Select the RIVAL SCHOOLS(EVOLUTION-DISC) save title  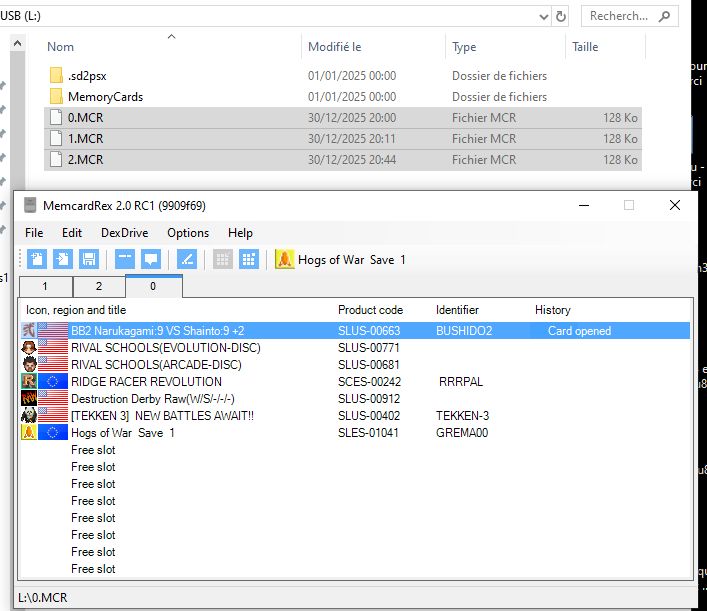pyautogui.click(x=166, y=348)
